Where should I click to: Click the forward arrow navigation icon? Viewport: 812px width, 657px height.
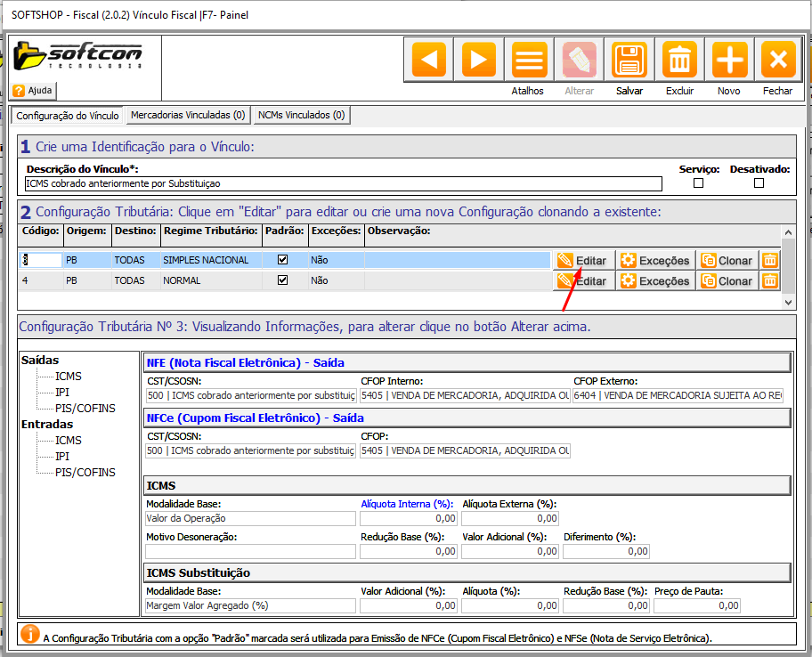(479, 61)
